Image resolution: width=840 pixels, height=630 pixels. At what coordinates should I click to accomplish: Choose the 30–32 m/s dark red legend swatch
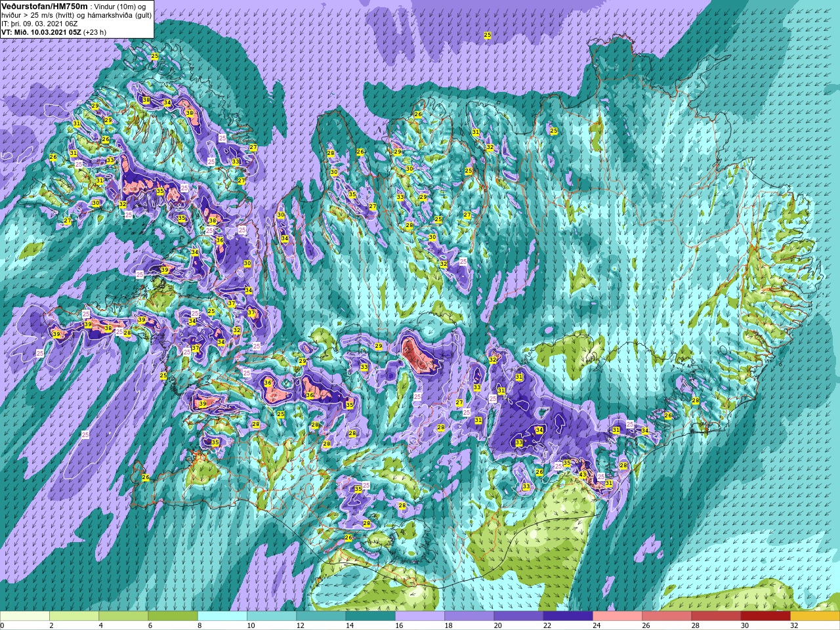tap(766, 616)
